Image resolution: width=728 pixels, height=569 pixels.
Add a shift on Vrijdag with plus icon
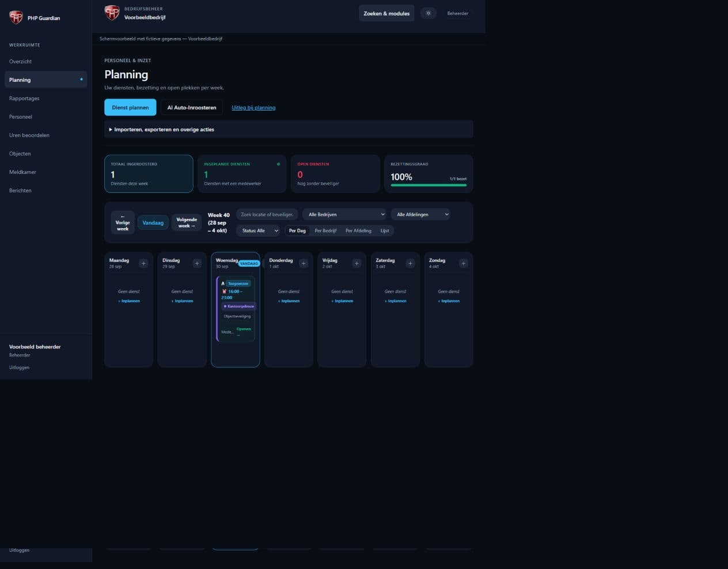pyautogui.click(x=357, y=263)
